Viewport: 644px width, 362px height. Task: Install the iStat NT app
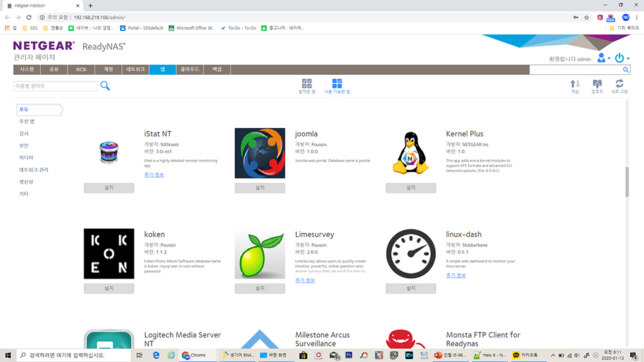pyautogui.click(x=109, y=187)
